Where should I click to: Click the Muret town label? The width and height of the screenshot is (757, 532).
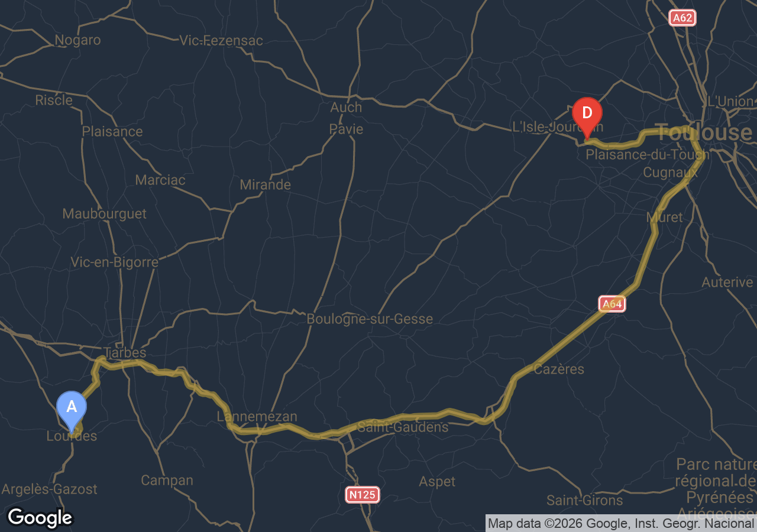(x=665, y=217)
